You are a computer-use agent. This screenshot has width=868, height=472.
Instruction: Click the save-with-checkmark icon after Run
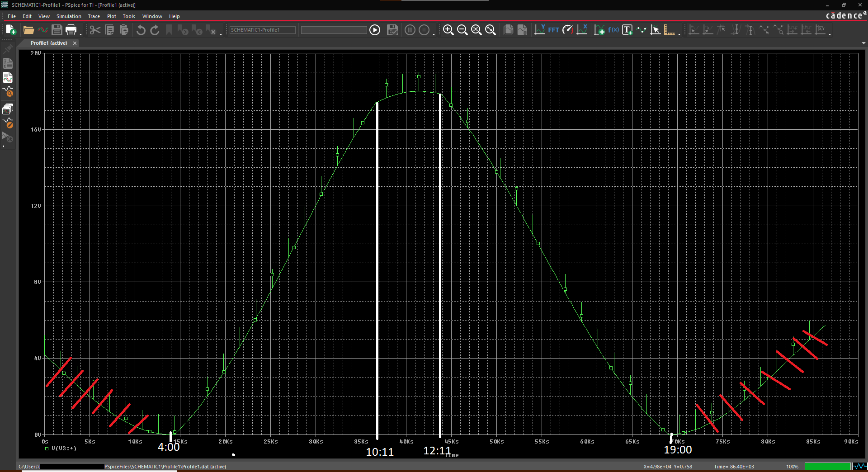[392, 30]
